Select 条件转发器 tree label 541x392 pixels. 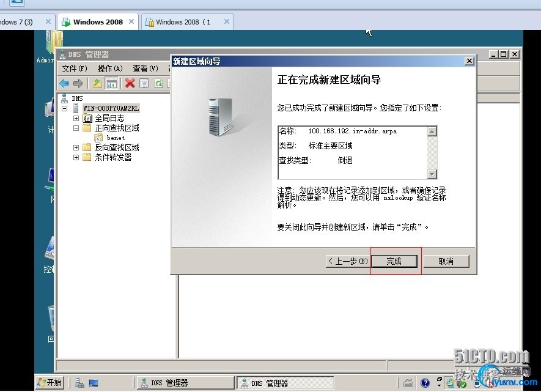click(113, 157)
